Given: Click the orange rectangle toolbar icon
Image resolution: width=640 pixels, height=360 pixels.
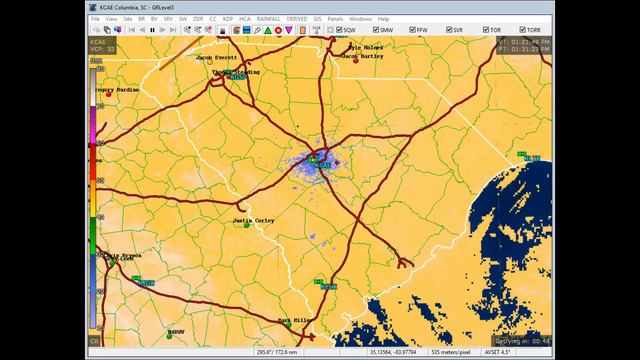Looking at the screenshot, I should point(302,30).
